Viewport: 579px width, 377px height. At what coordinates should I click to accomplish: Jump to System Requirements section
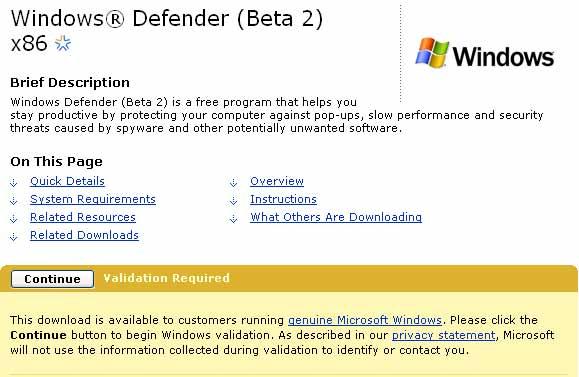[93, 199]
